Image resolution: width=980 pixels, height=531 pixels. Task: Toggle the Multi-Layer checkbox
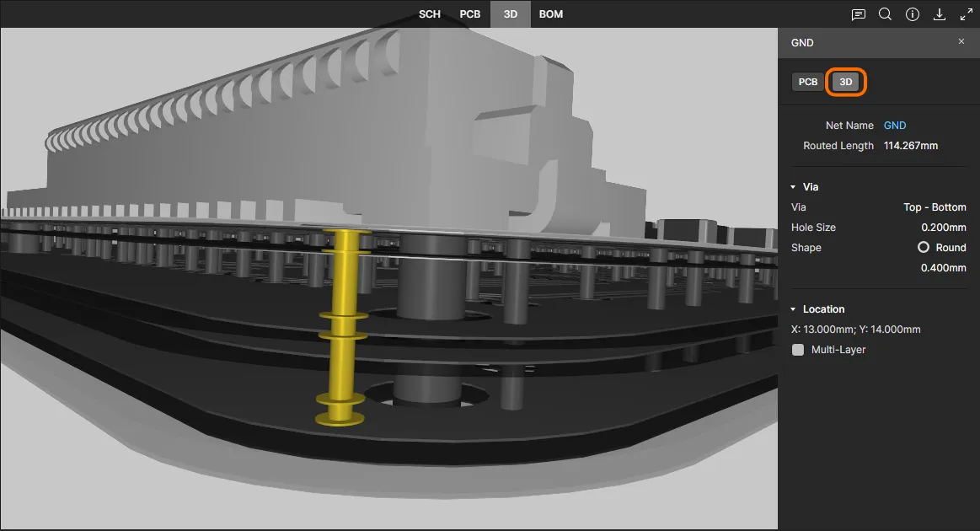(798, 350)
